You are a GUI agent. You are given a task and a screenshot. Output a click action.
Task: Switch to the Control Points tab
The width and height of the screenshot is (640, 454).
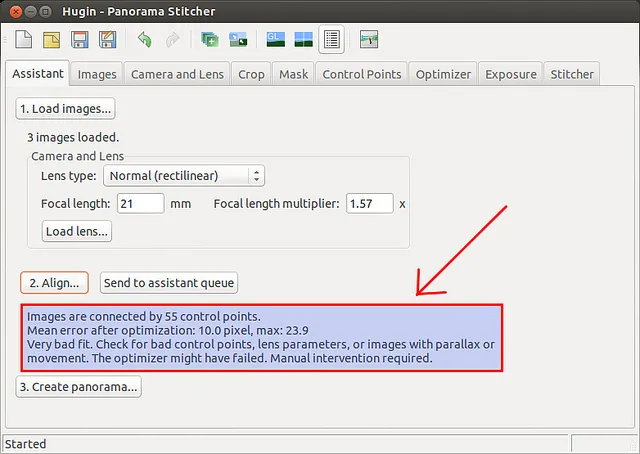coord(362,74)
